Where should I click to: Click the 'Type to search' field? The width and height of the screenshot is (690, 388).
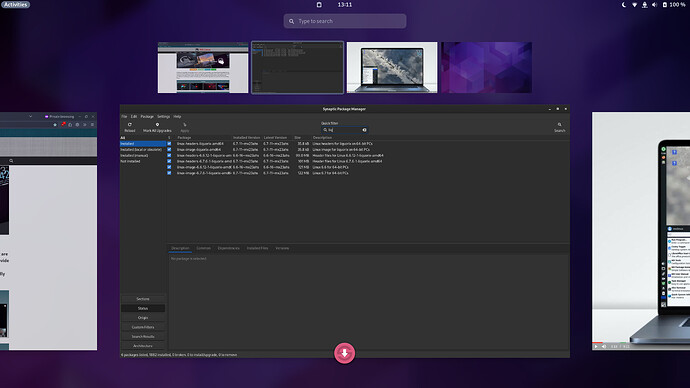click(x=345, y=21)
